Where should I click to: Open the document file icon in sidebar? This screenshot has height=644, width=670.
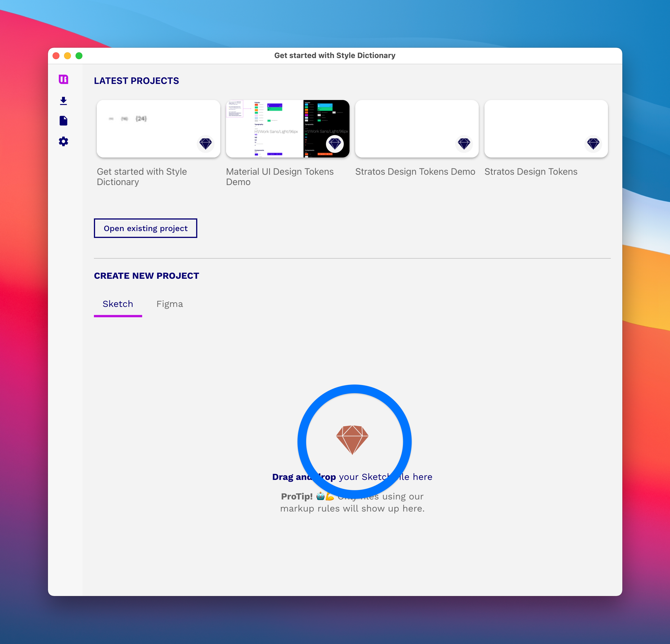(x=63, y=121)
